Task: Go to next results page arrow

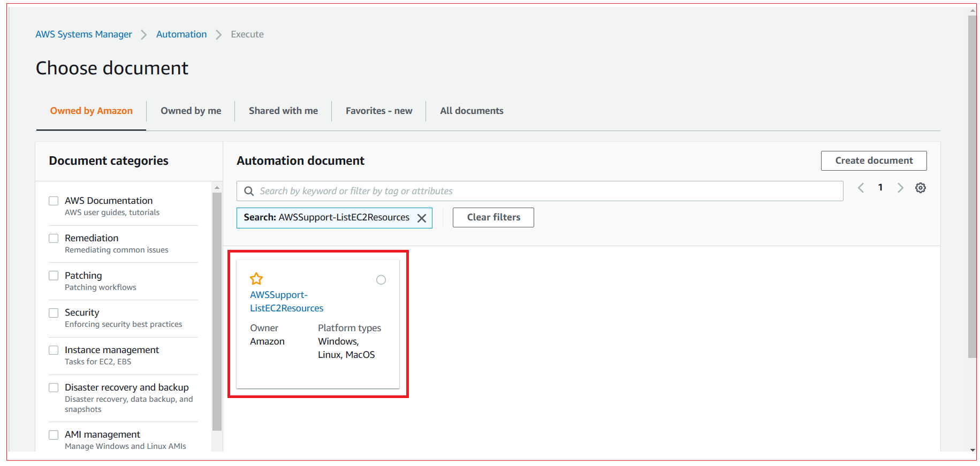Action: click(x=900, y=188)
